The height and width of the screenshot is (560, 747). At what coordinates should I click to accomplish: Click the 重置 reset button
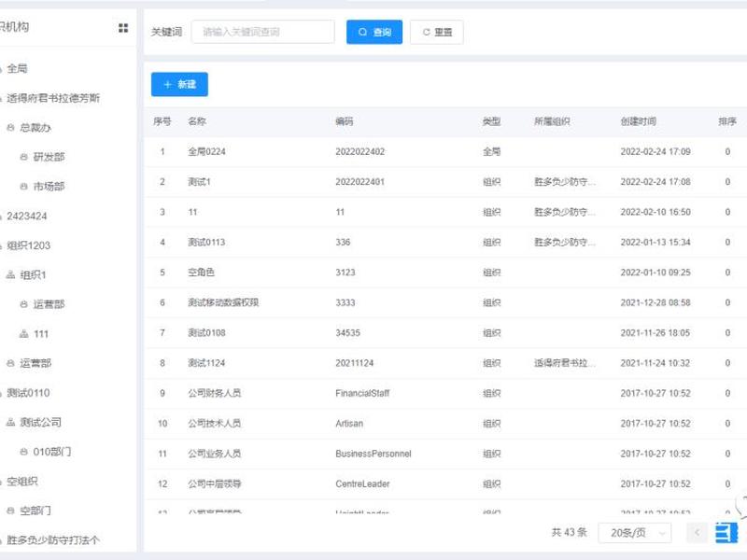(x=437, y=32)
